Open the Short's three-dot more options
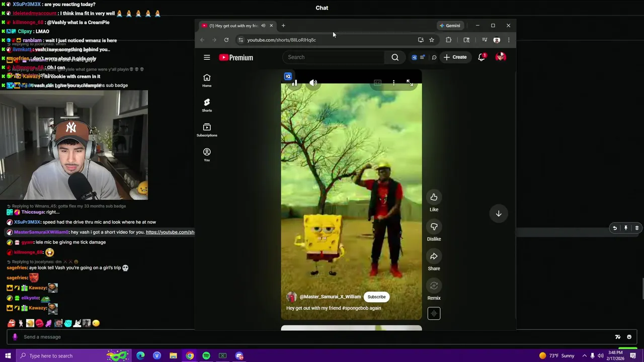This screenshot has height=362, width=644. click(393, 83)
